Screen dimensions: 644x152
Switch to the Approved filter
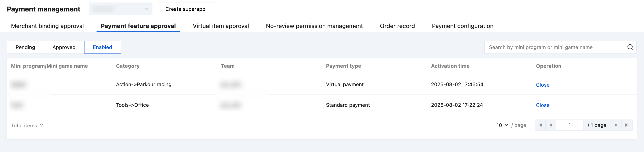point(64,47)
